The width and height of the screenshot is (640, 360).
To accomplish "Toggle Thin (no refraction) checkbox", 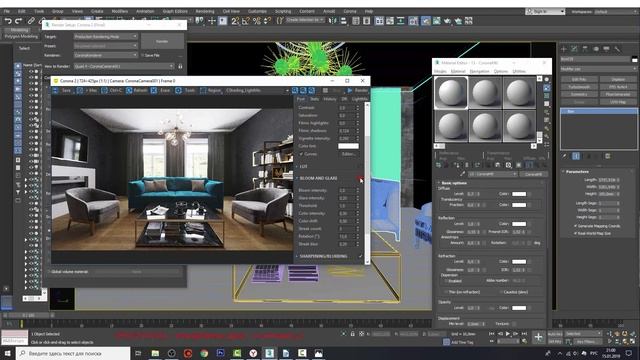I will pyautogui.click(x=446, y=292).
